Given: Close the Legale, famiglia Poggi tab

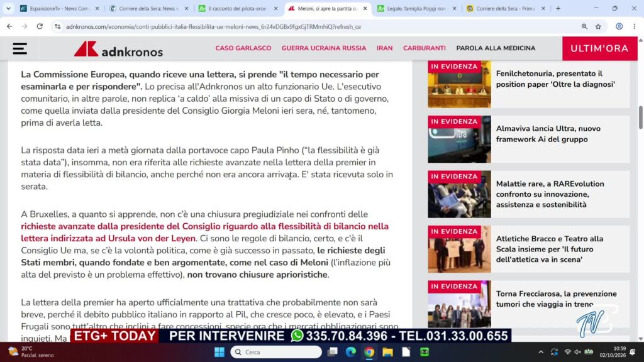Looking at the screenshot, I should [454, 8].
